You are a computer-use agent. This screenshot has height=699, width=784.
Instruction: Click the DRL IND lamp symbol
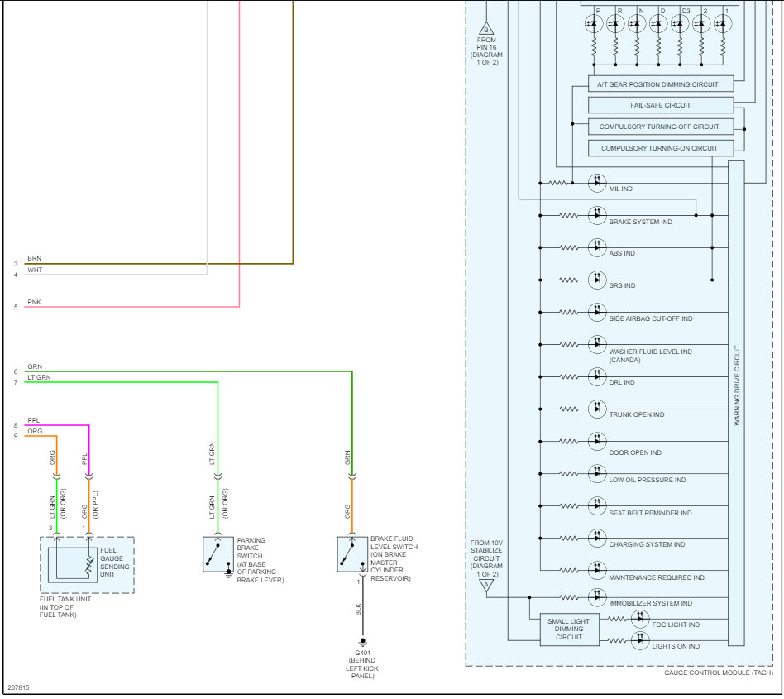597,376
